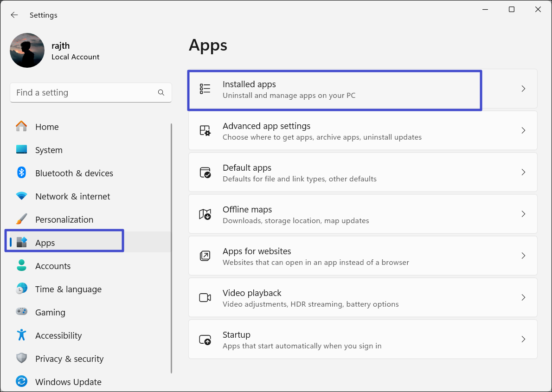Click the Windows Update sync icon
Image resolution: width=552 pixels, height=392 pixels.
[x=21, y=381]
